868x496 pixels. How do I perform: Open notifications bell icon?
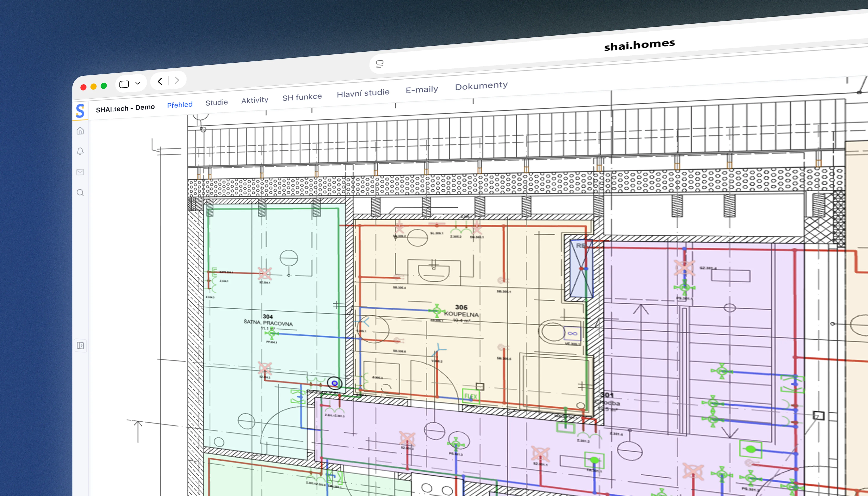tap(80, 151)
